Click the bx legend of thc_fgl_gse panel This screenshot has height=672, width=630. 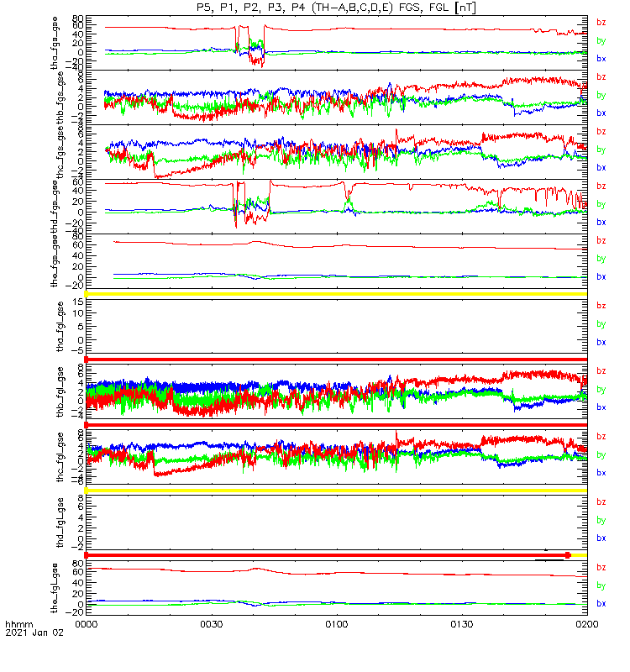coord(601,473)
